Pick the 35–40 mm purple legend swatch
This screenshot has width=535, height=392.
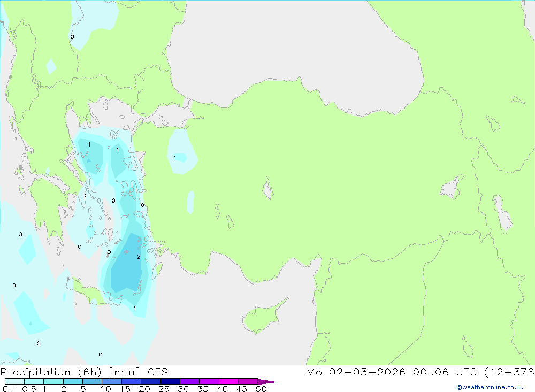click(x=209, y=381)
